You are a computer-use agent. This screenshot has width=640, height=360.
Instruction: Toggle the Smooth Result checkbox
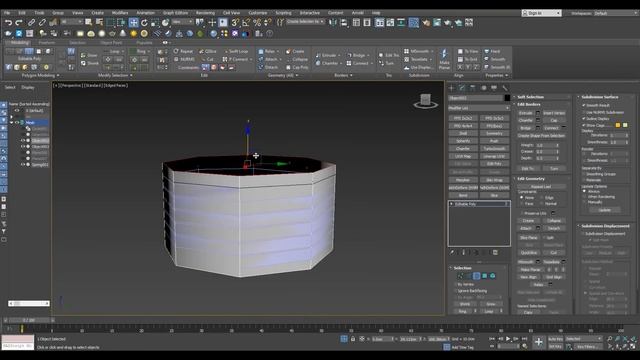point(584,105)
